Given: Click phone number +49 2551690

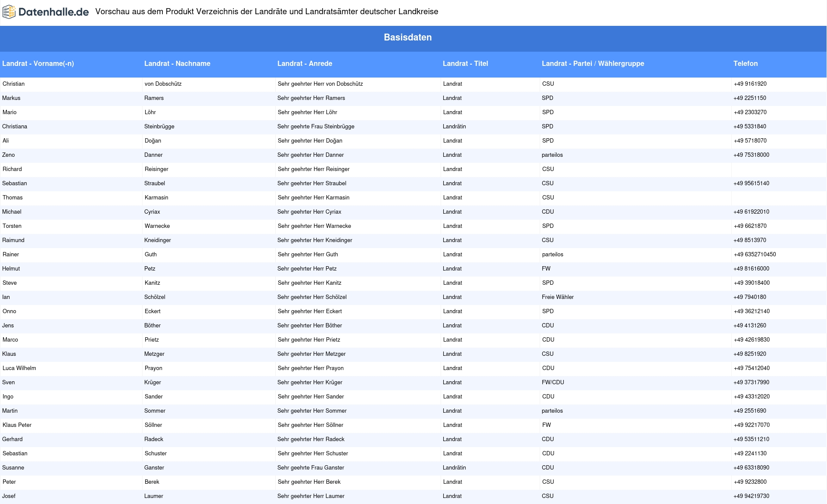Looking at the screenshot, I should click(750, 411).
